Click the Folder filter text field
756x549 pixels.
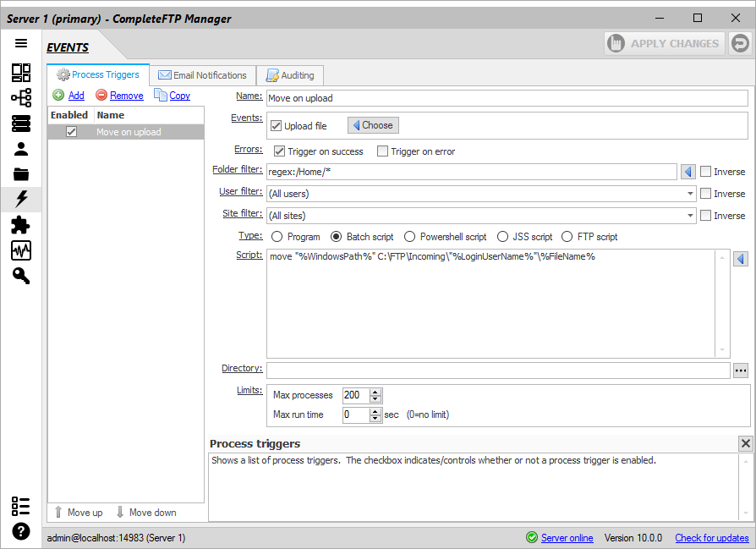point(472,172)
